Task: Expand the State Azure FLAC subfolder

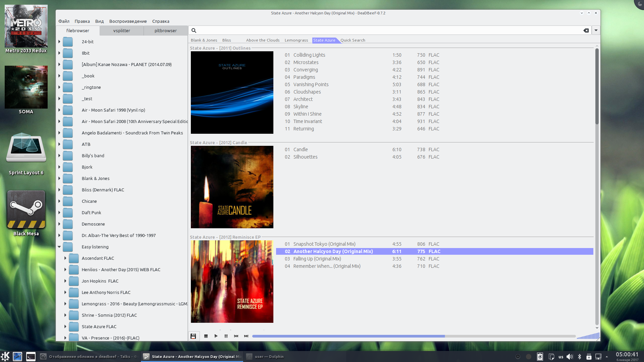Action: (x=65, y=326)
